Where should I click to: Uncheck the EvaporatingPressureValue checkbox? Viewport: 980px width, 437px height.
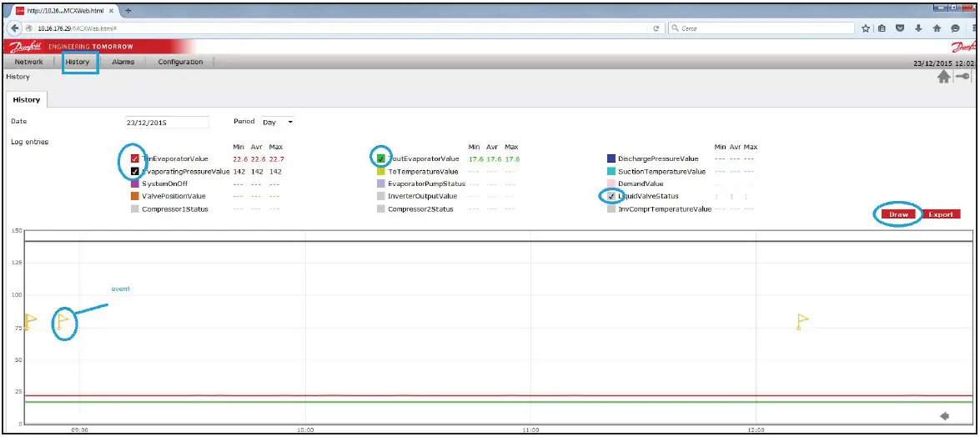tap(134, 171)
